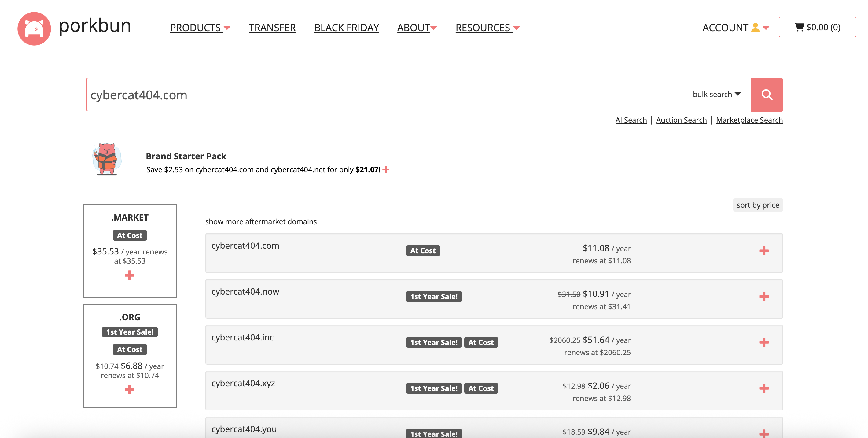Viewport: 868px width, 438px height.
Task: Click the cybercat404.you domain name
Action: click(x=244, y=429)
